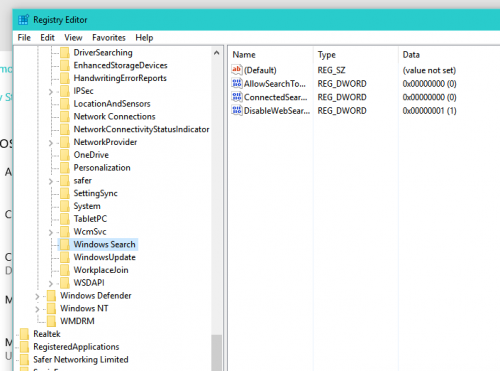The width and height of the screenshot is (500, 371).
Task: Select the ConnectedSear... DWORD value icon
Action: 237,97
